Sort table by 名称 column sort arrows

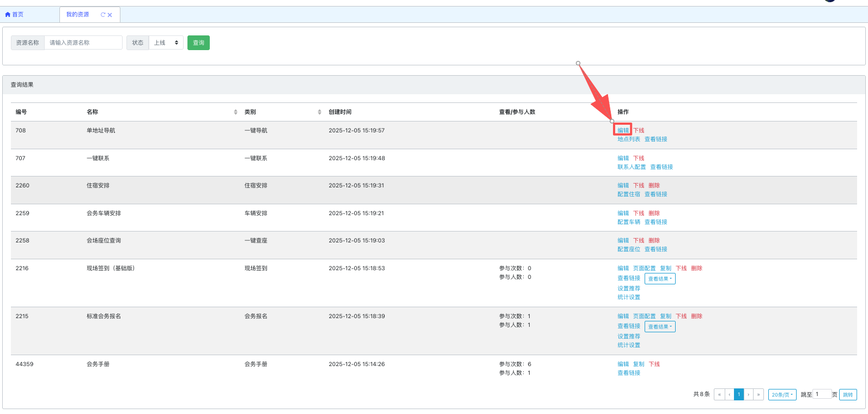(235, 112)
